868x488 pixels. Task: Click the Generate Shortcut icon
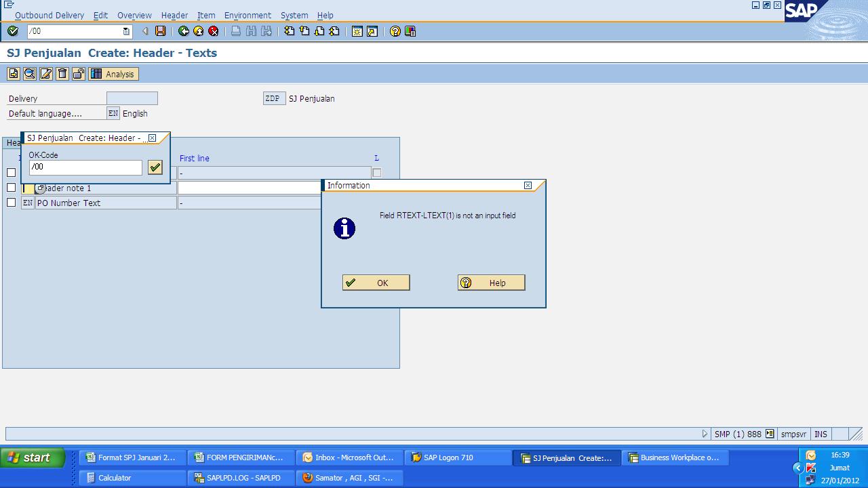[x=372, y=31]
